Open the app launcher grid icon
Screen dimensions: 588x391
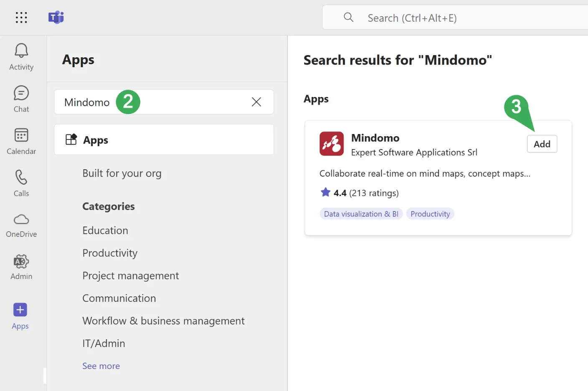pos(21,18)
